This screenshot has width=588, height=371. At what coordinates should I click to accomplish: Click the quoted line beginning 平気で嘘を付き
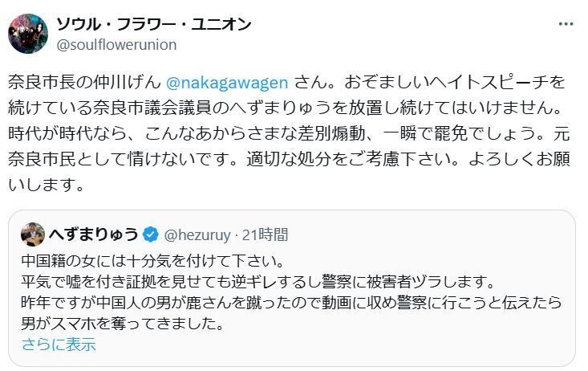pos(257,282)
